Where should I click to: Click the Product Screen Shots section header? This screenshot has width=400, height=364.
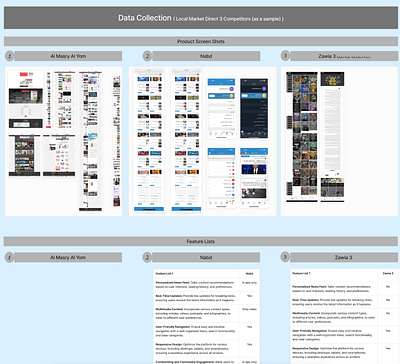pos(201,41)
